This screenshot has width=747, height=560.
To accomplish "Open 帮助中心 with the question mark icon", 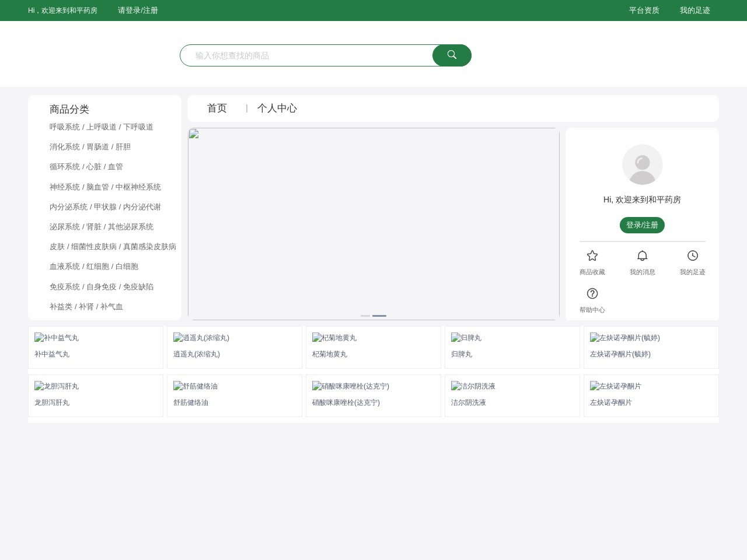I will click(592, 293).
